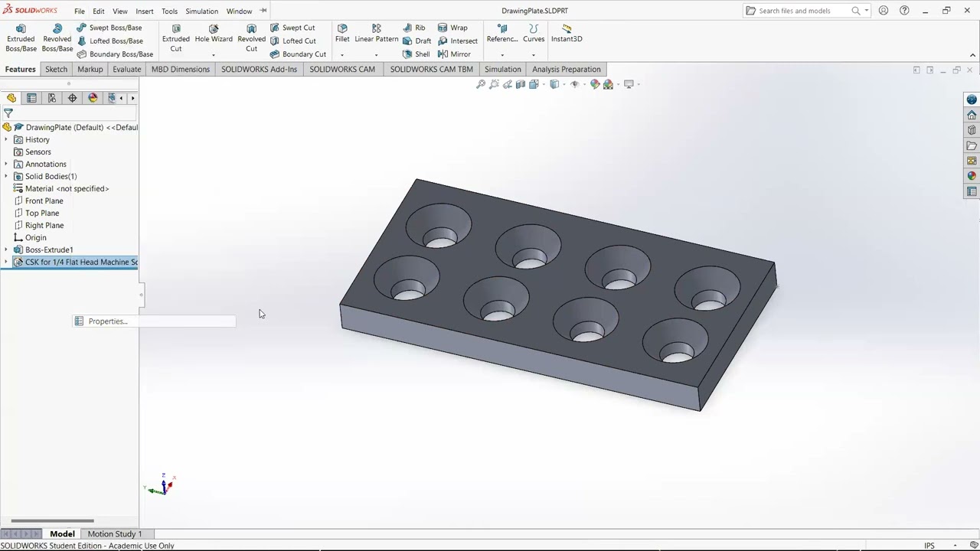The width and height of the screenshot is (980, 551).
Task: Expand Solid Bodies(1) node
Action: point(6,177)
